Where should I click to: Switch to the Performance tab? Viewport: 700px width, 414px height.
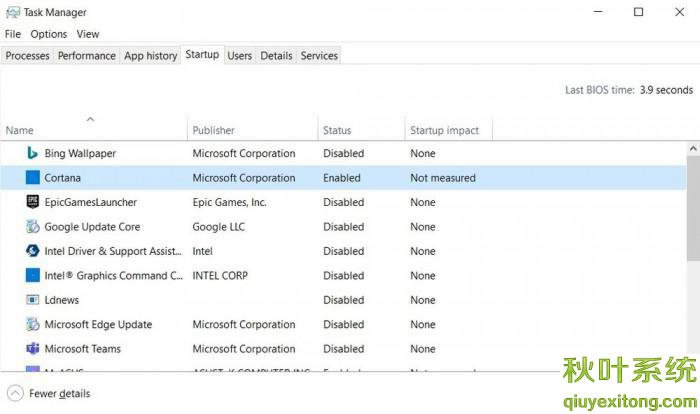pyautogui.click(x=87, y=56)
